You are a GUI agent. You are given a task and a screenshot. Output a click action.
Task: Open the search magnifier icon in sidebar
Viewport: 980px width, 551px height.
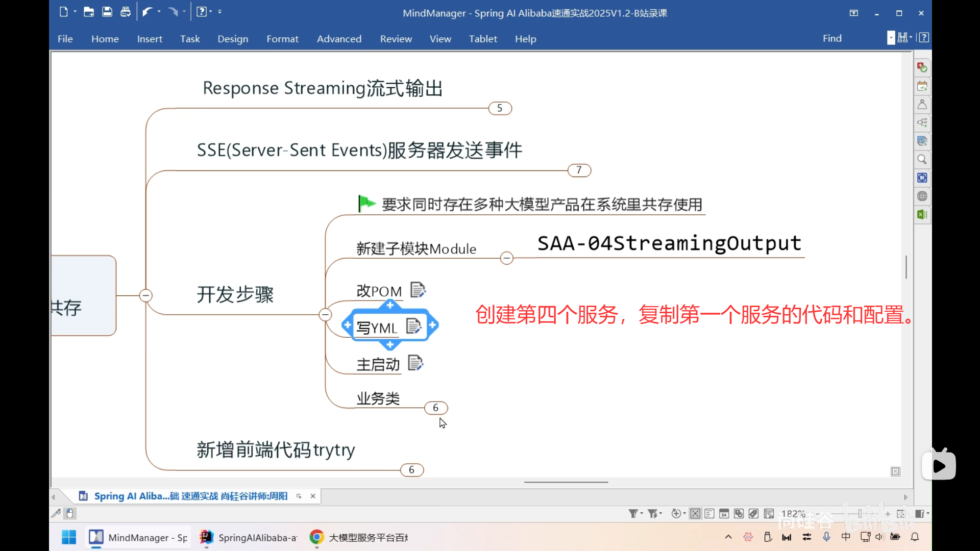pyautogui.click(x=922, y=159)
